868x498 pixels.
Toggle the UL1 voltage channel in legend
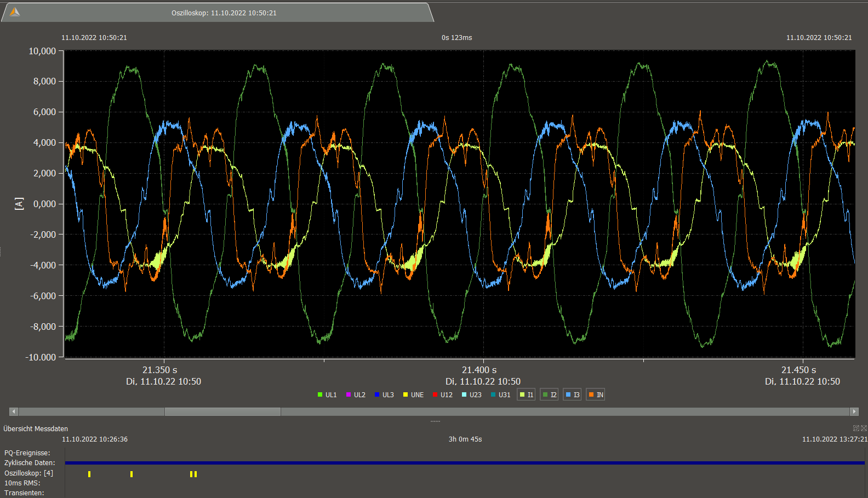pos(327,394)
